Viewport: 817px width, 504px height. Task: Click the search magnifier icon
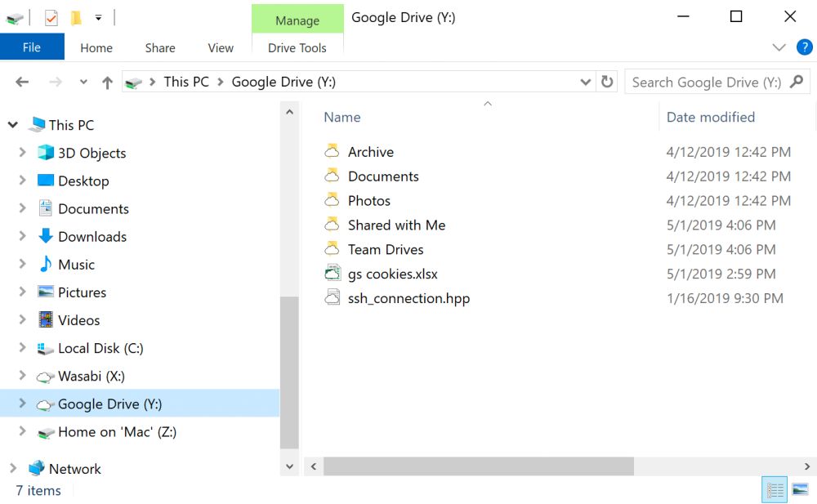(797, 82)
